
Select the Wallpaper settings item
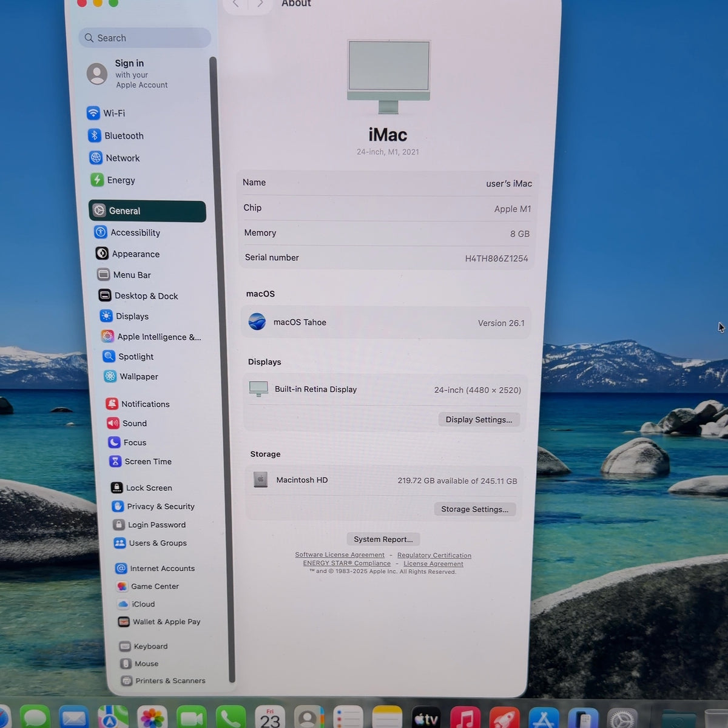coord(131,376)
